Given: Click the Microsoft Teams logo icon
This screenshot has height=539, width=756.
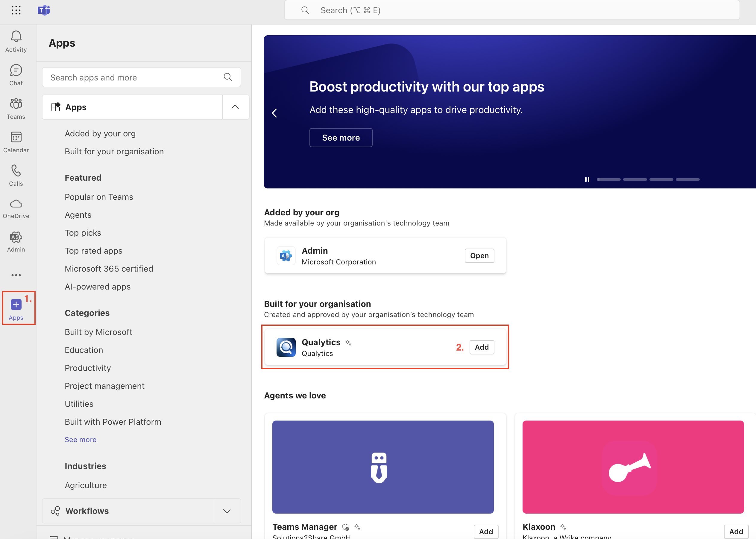Looking at the screenshot, I should [x=43, y=10].
